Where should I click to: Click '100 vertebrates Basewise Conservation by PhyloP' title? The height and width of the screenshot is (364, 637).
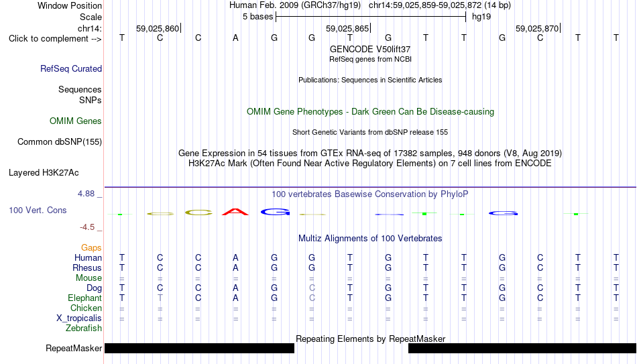coord(370,194)
